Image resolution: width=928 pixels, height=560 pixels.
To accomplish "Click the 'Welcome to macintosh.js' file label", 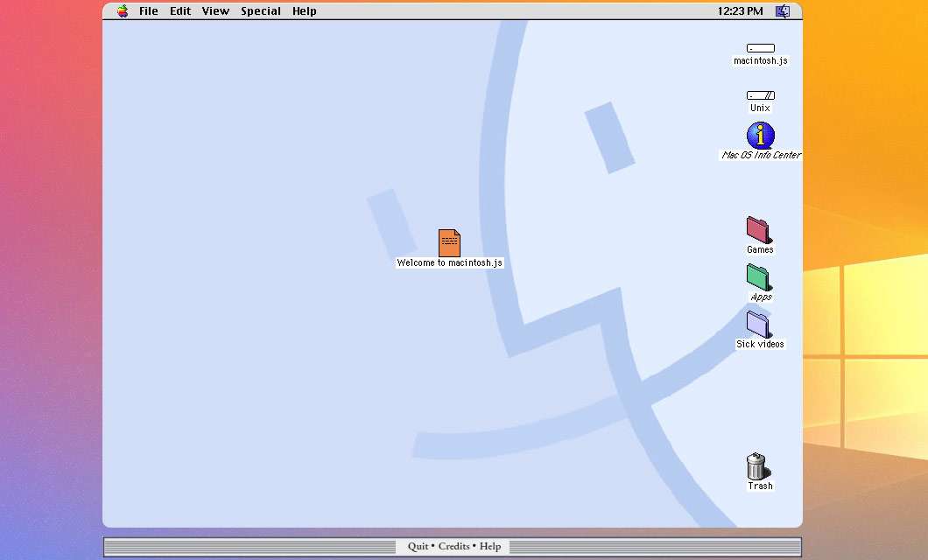I will (450, 262).
